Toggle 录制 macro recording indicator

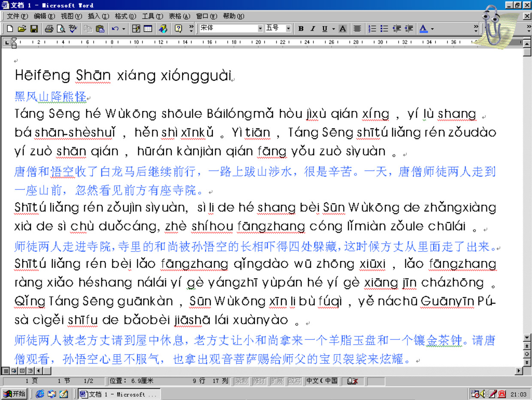point(241,381)
